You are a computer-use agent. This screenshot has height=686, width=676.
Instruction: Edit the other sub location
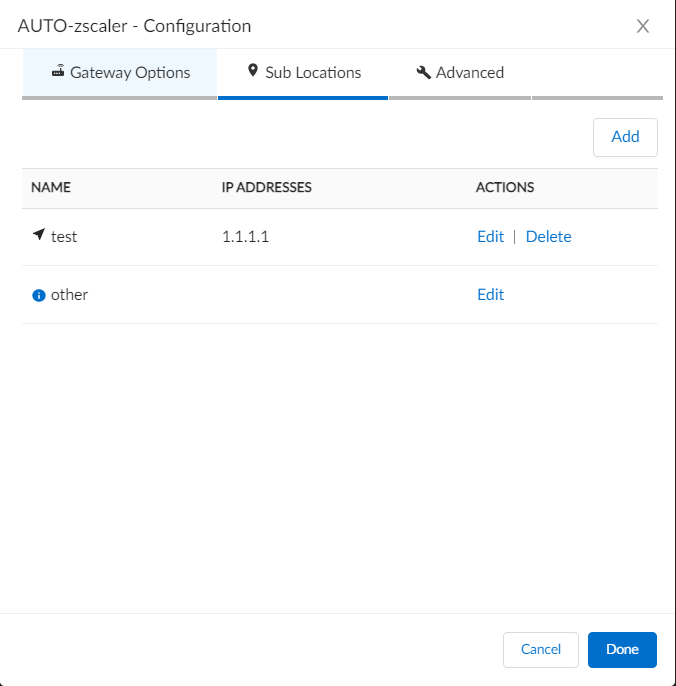tap(490, 295)
